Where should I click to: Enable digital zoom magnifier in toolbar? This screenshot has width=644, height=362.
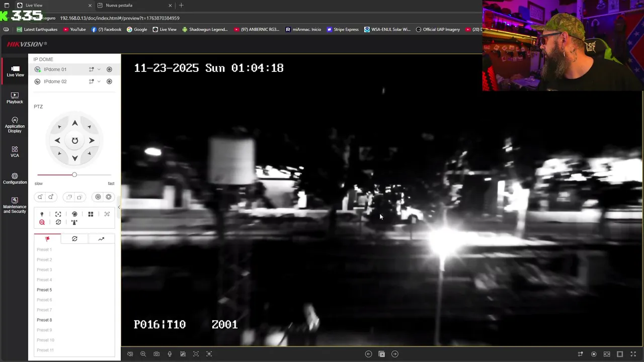tap(143, 354)
